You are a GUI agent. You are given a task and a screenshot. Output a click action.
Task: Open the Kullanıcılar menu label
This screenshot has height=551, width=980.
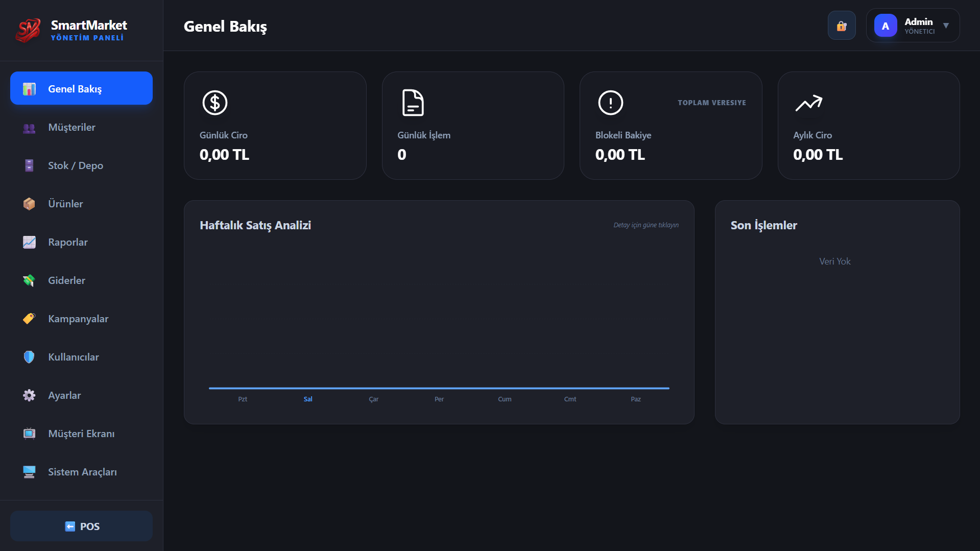tap(74, 357)
